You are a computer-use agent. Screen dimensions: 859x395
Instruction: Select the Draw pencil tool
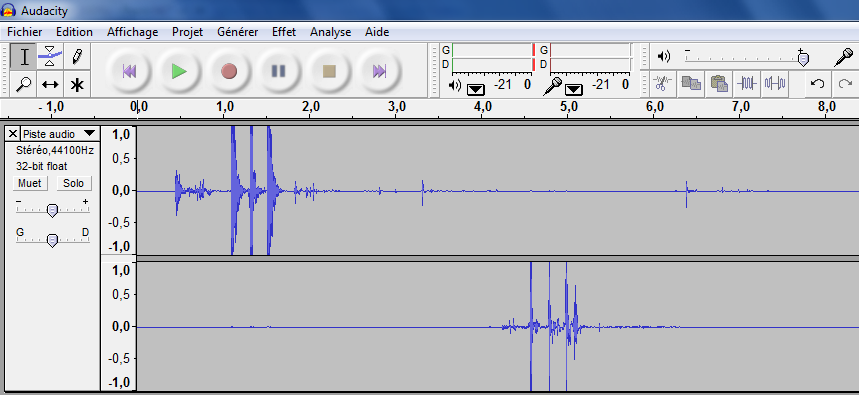click(77, 57)
